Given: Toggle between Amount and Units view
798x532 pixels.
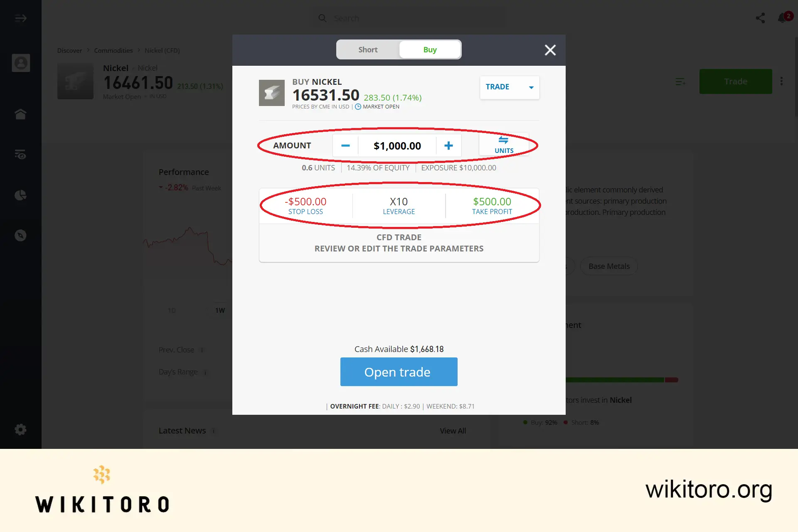Looking at the screenshot, I should (x=503, y=144).
